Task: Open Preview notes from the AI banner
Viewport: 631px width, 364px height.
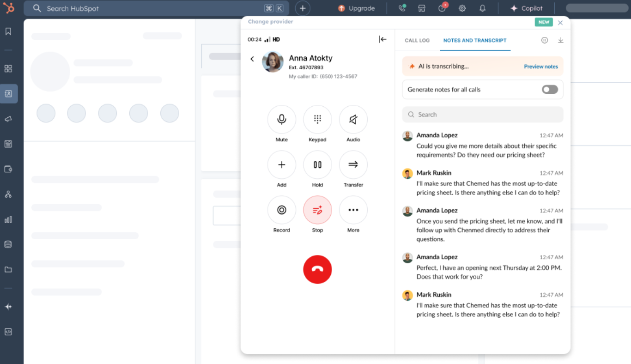Action: 540,66
